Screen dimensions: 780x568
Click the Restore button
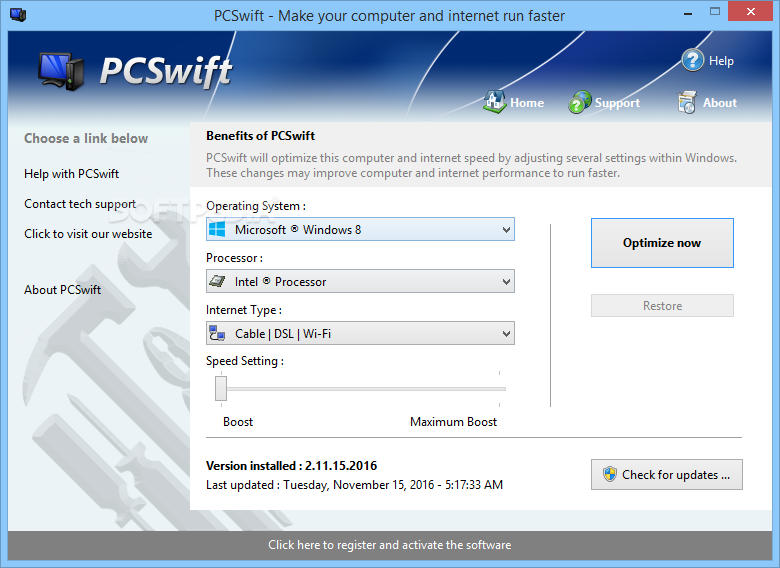[x=662, y=305]
